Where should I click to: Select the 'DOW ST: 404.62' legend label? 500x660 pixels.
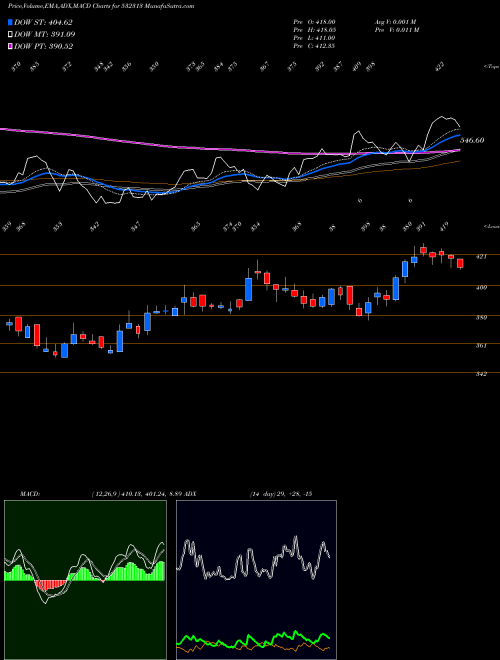click(x=44, y=22)
